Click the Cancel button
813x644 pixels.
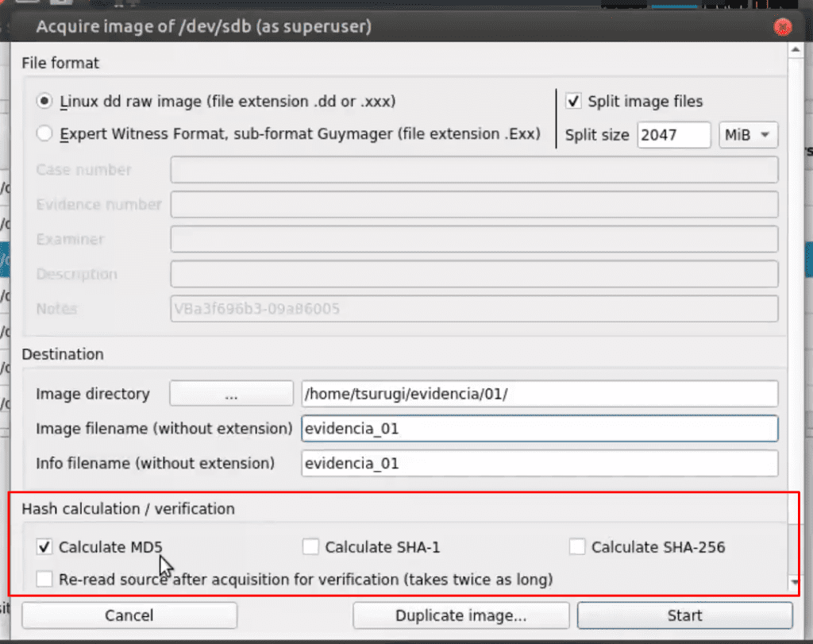coord(129,615)
